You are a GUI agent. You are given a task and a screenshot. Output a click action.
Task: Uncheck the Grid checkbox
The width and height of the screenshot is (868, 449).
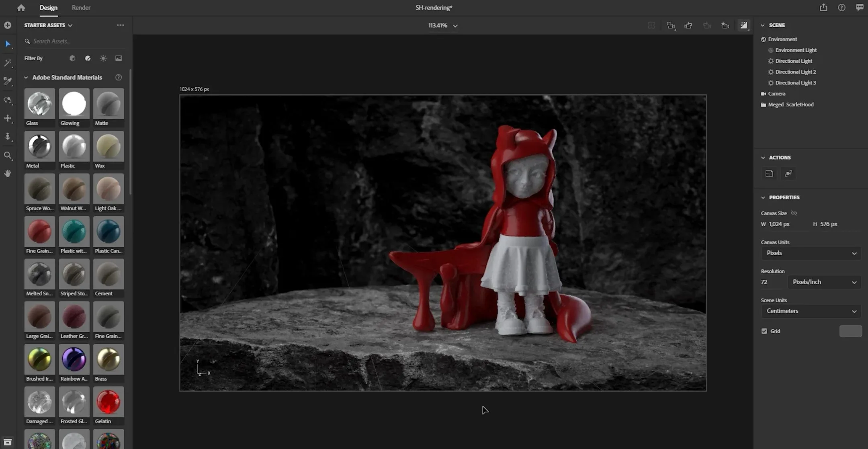tap(764, 331)
